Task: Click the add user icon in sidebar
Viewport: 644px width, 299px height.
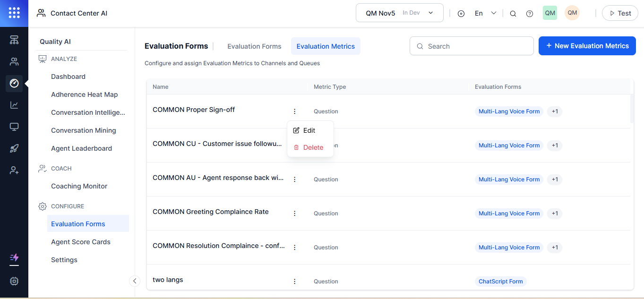Action: [x=14, y=171]
